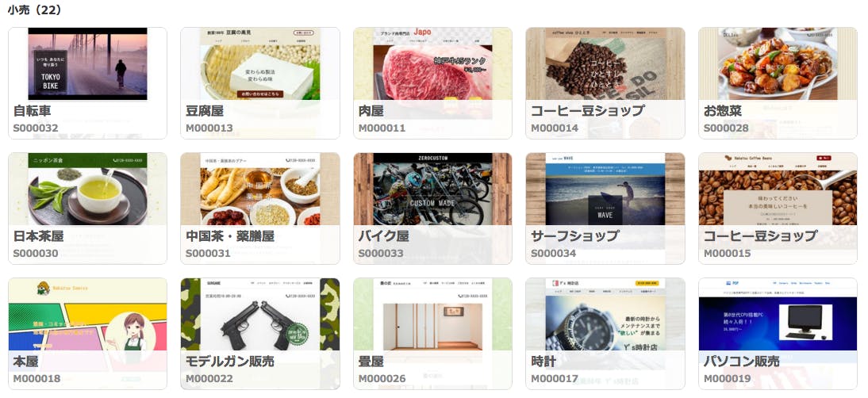Viewport: 868px width, 398px height.
Task: Choose the 畳屋 template M000026
Action: 433,333
